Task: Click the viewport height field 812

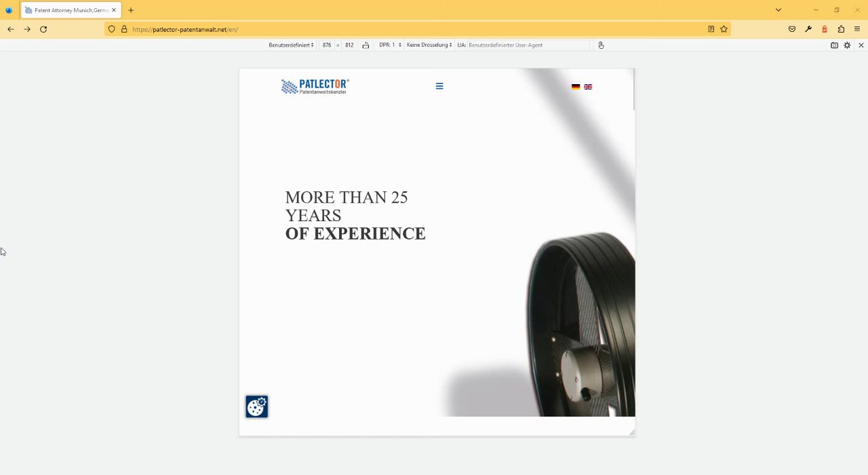Action: tap(349, 45)
